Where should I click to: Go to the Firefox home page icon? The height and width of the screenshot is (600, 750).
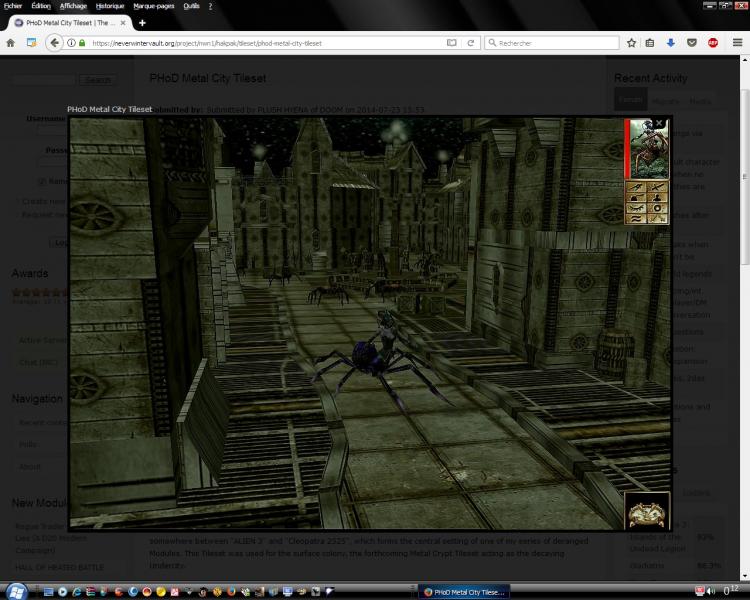pyautogui.click(x=11, y=43)
